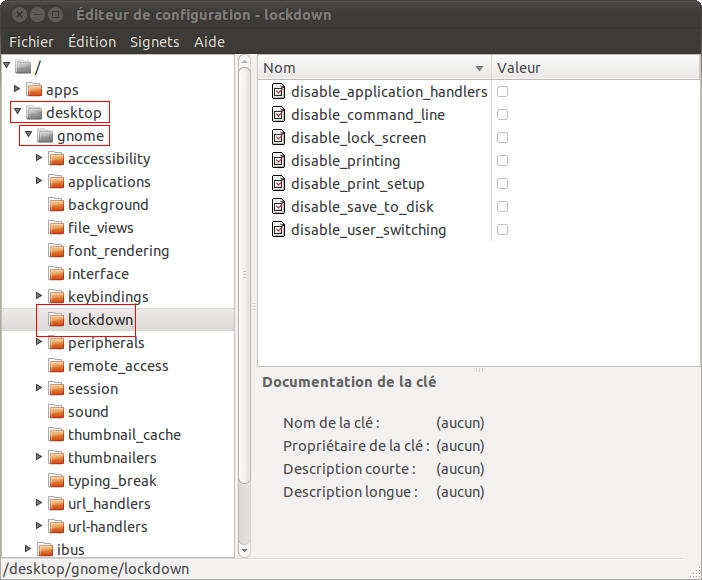Click the desktop folder icon
The width and height of the screenshot is (702, 580).
pyautogui.click(x=34, y=112)
